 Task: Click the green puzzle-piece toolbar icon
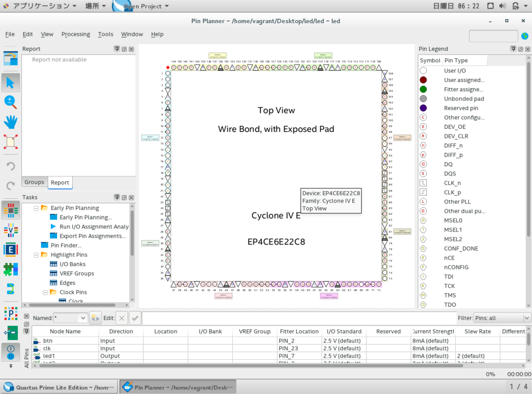(x=10, y=269)
